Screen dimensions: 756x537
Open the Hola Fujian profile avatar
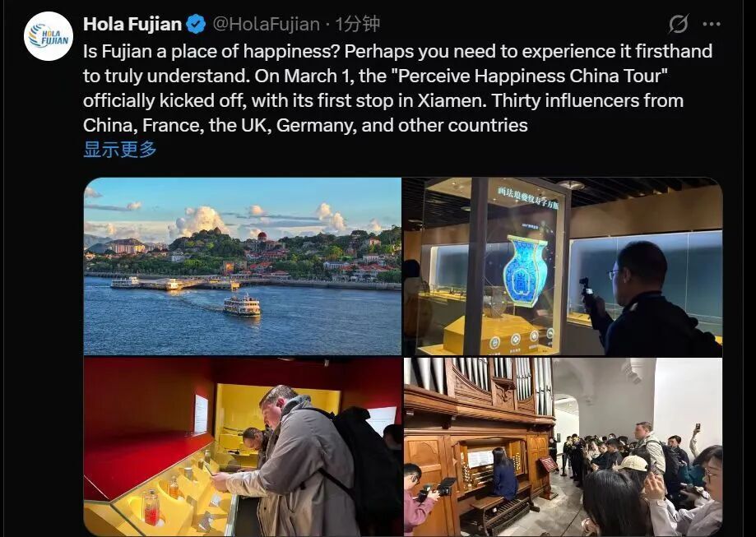[49, 36]
